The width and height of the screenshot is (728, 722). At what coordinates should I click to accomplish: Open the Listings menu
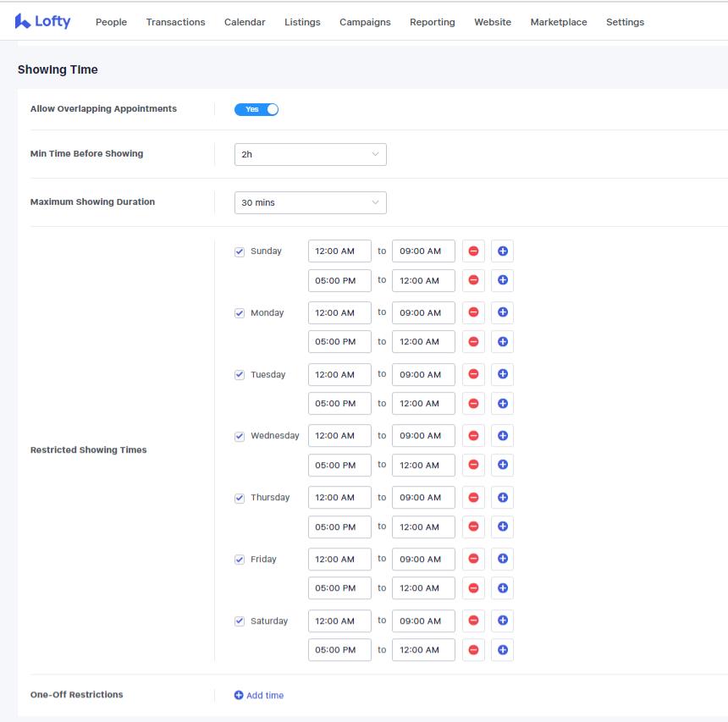pos(302,22)
